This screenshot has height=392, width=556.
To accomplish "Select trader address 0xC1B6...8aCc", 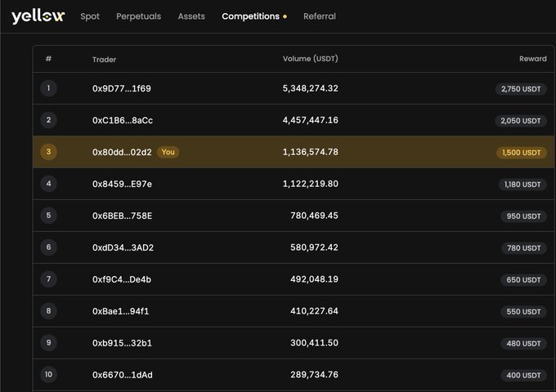I will pyautogui.click(x=123, y=120).
